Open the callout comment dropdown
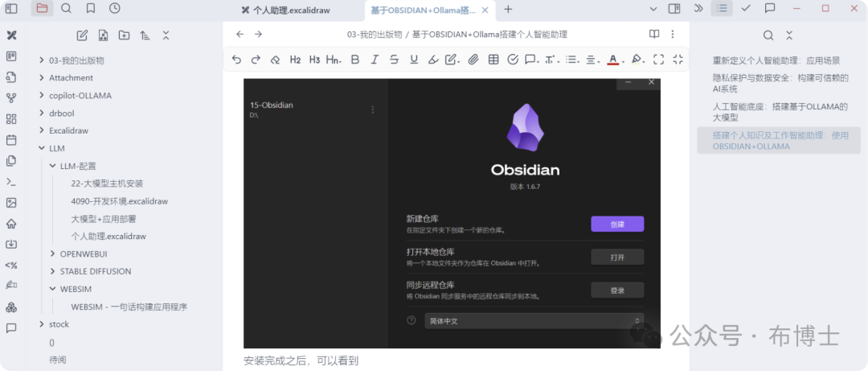This screenshot has width=868, height=371. point(533,60)
